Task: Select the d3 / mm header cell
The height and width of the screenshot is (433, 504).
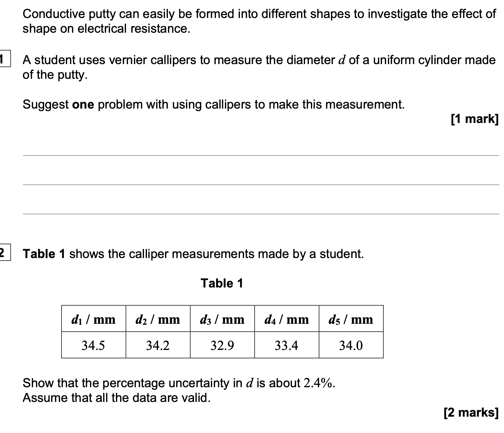Action: (222, 319)
